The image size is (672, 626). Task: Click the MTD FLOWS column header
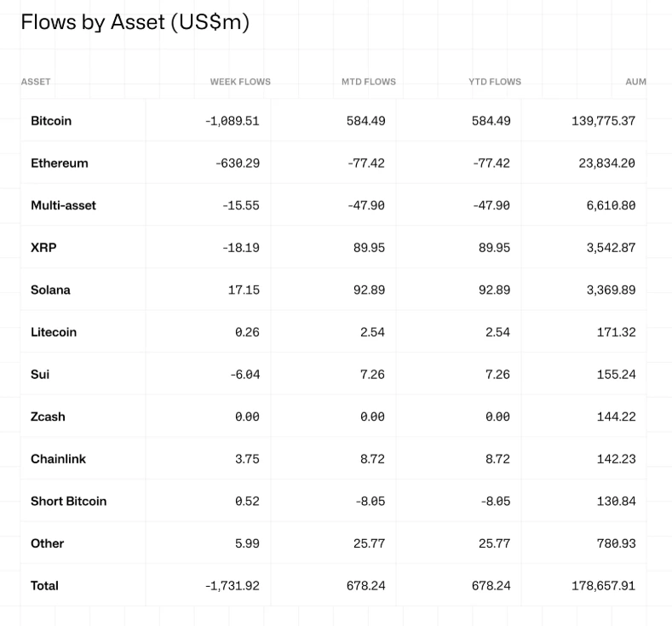click(368, 82)
